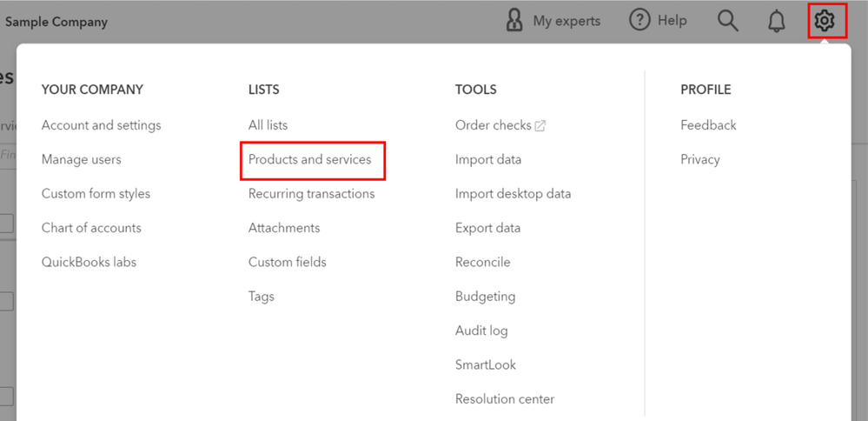Click the external link icon beside Order checks
868x421 pixels.
click(540, 126)
